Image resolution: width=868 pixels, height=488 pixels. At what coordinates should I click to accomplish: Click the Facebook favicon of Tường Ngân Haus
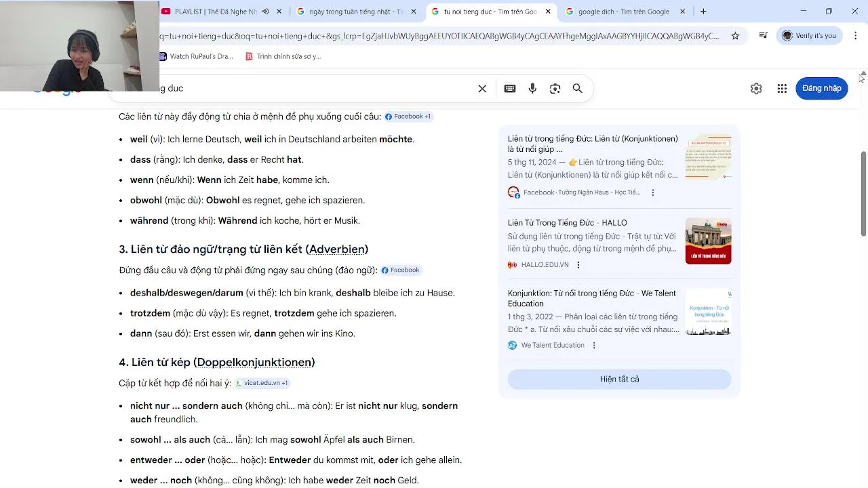point(513,192)
